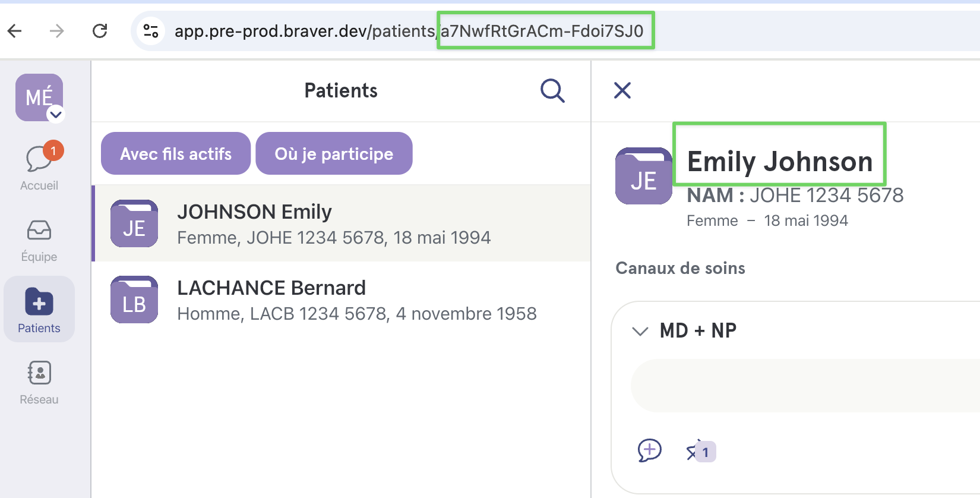Open the MÉ user account dropdown
This screenshot has width=980, height=498.
[x=39, y=98]
